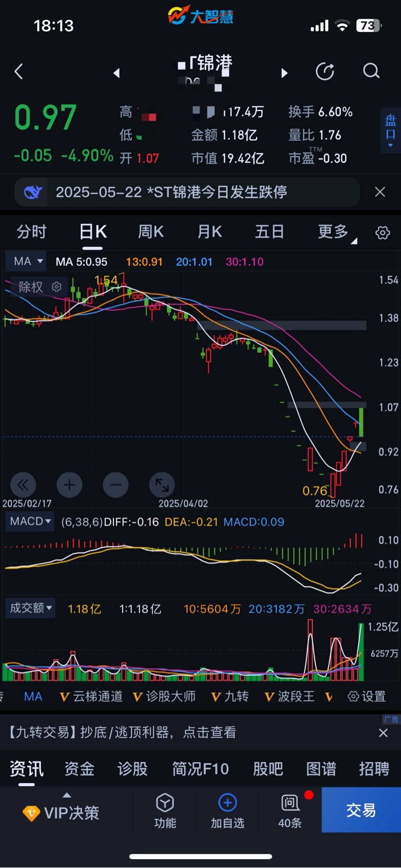Viewport: 401px width, 868px height.
Task: Open the stock search
Action: pos(371,71)
